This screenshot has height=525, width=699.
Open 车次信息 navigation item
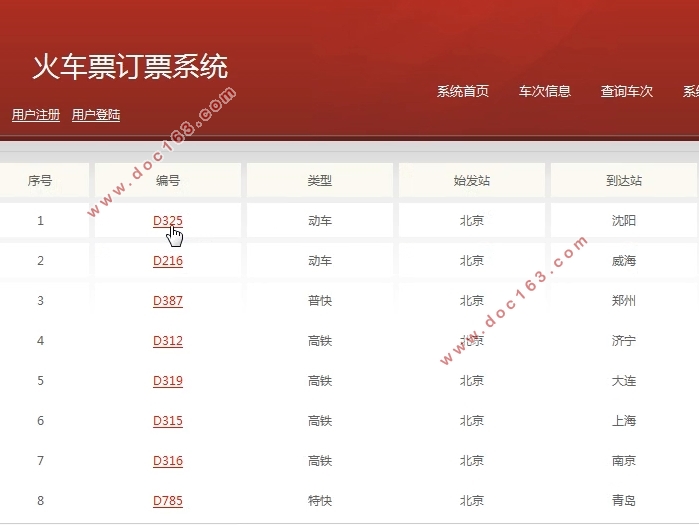point(545,91)
